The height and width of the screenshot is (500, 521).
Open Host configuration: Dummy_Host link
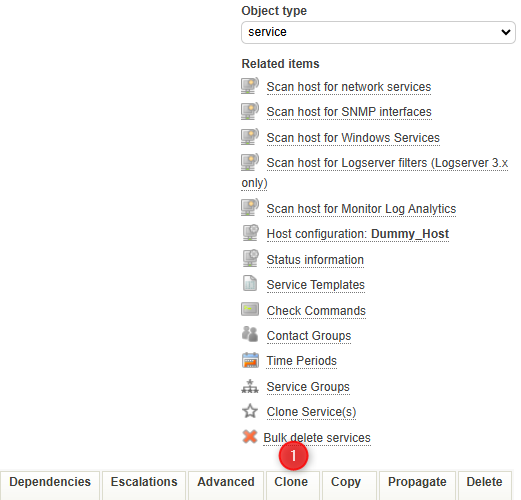pyautogui.click(x=358, y=234)
